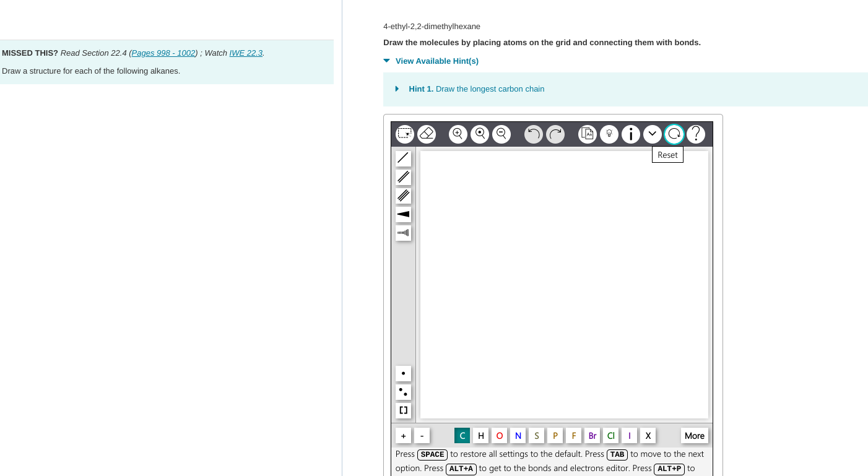Click the lightbulb hint icon

pyautogui.click(x=609, y=134)
